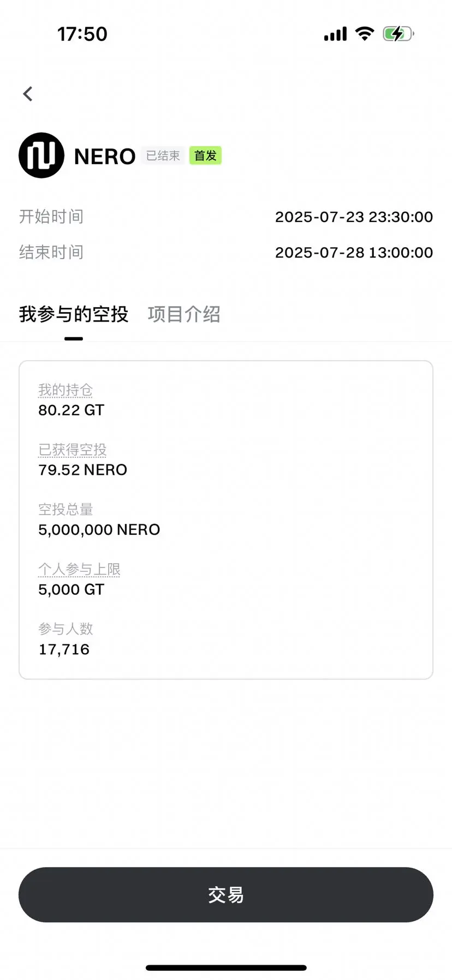Select the 我参与的空投 tab

[x=74, y=314]
